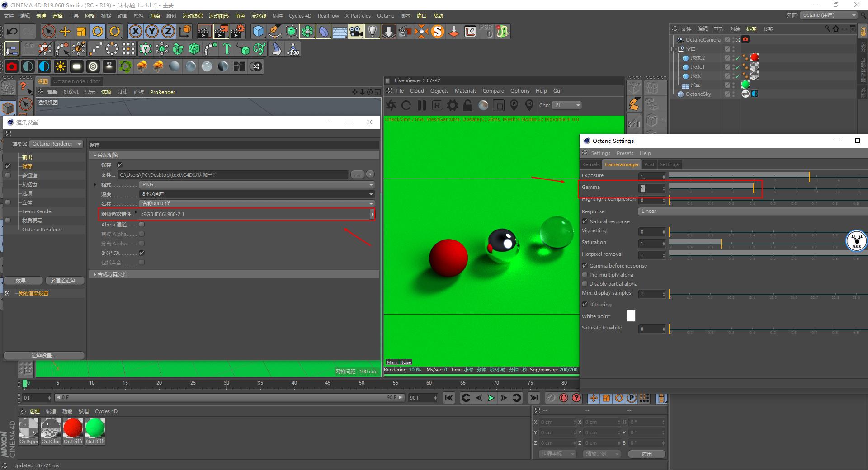Restart the render in Live Viewer

[406, 105]
